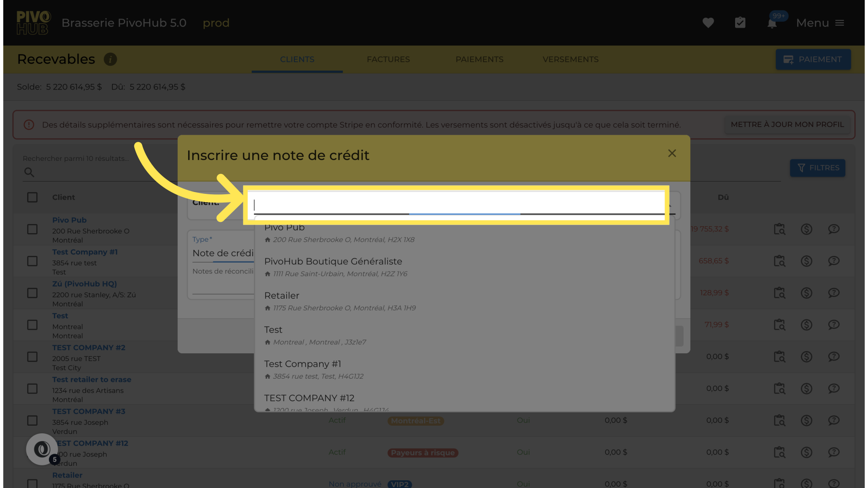Screen dimensions: 868x488
Task: Open the VERSEMENTS tab
Action: pyautogui.click(x=570, y=59)
